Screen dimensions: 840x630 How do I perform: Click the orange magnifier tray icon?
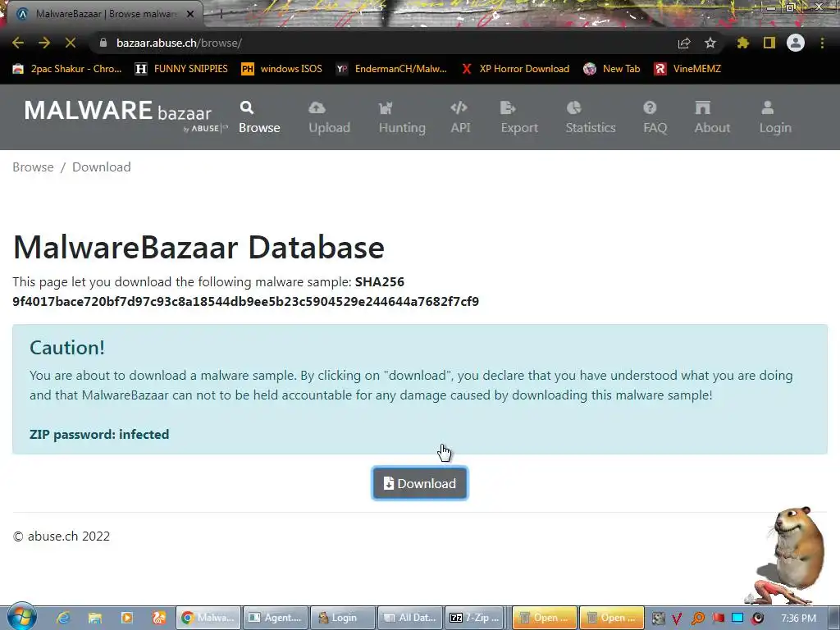point(697,619)
